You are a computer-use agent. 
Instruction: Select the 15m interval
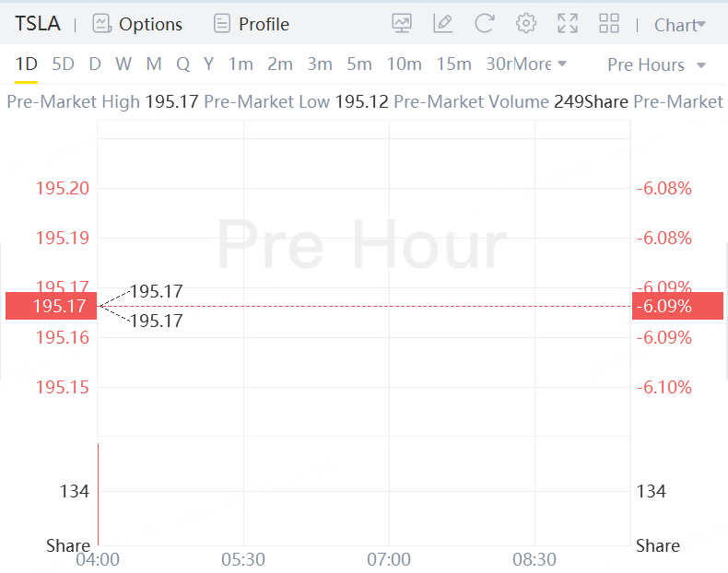click(453, 64)
